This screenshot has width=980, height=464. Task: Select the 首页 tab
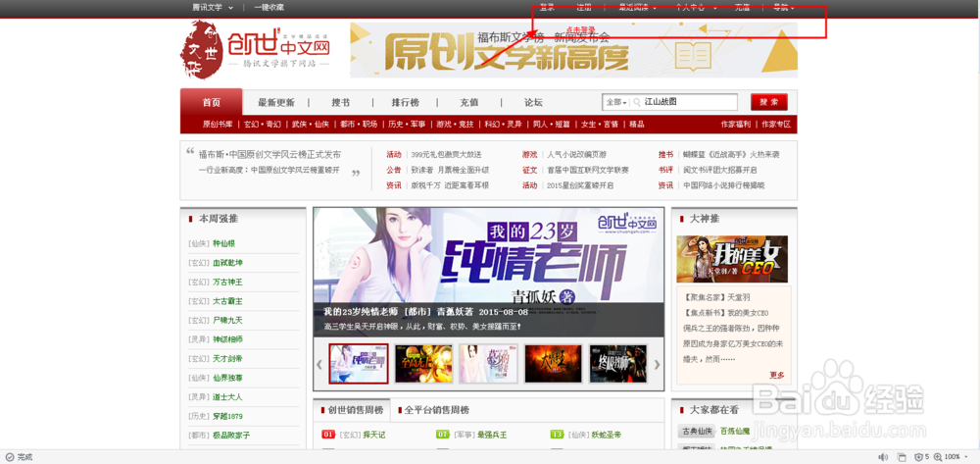(x=212, y=102)
